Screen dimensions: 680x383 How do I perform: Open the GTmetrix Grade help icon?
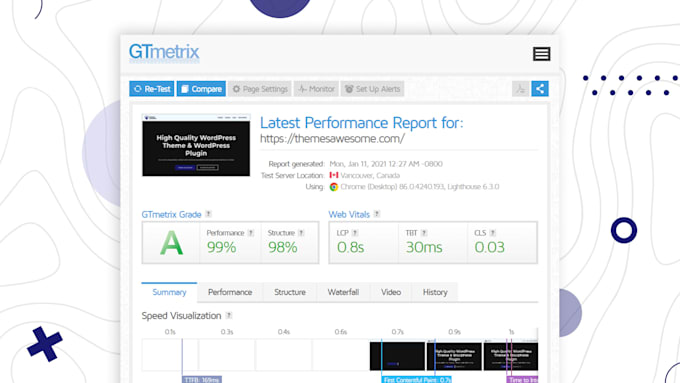pos(209,214)
